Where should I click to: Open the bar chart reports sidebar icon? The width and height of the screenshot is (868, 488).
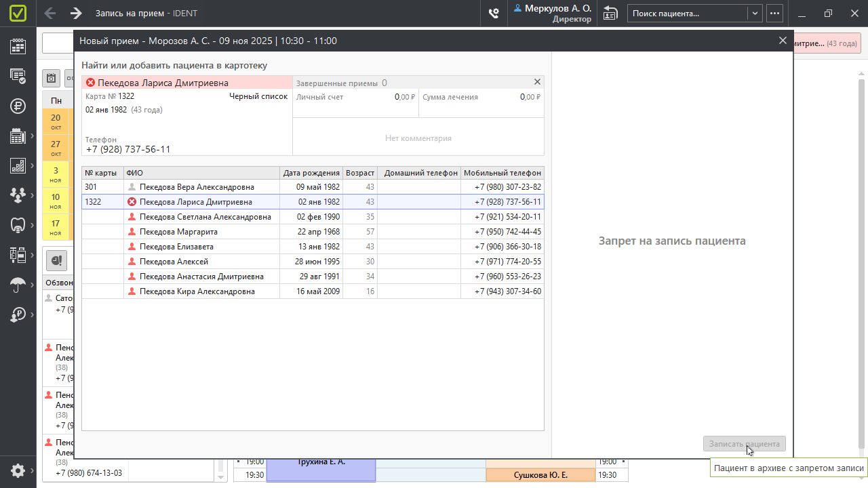[18, 165]
